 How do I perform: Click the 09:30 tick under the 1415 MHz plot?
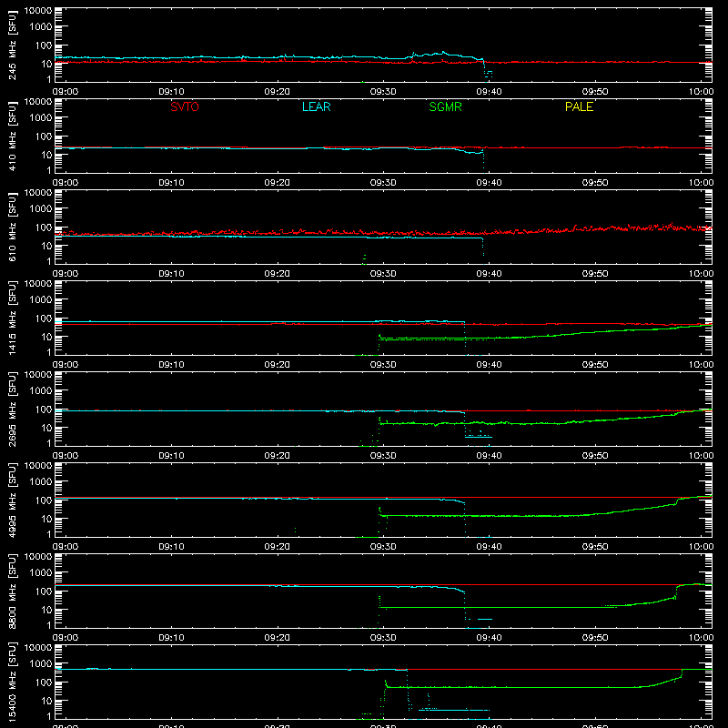coord(383,365)
